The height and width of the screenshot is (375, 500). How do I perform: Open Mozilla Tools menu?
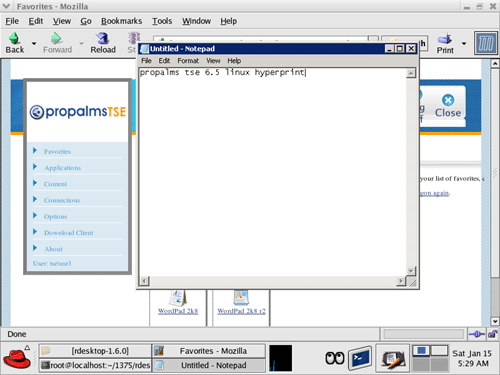click(162, 21)
